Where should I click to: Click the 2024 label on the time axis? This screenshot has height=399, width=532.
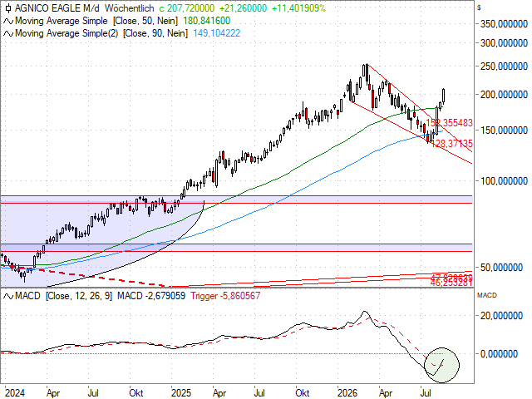[15, 393]
